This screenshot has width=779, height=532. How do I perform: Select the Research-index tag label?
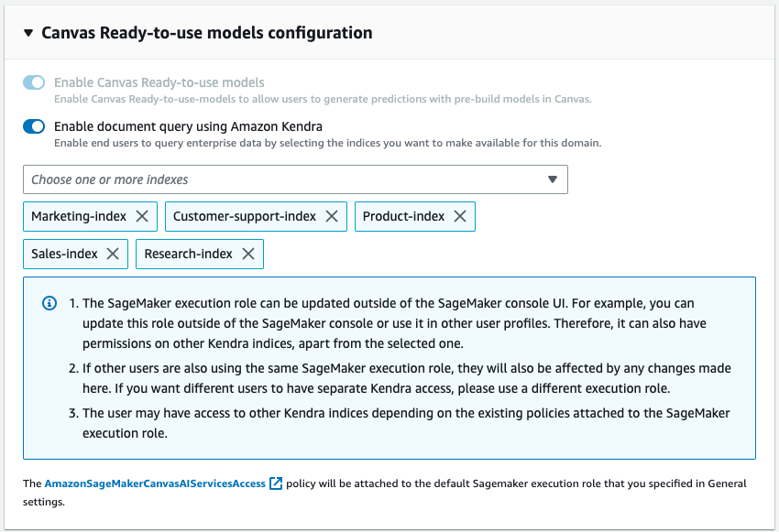click(188, 254)
